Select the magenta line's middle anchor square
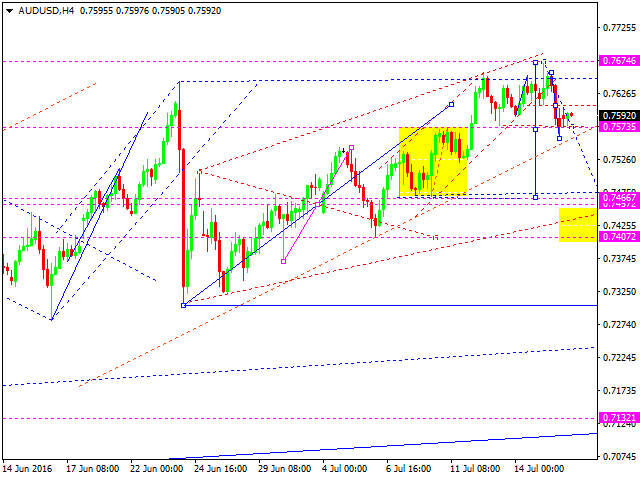 coord(317,204)
